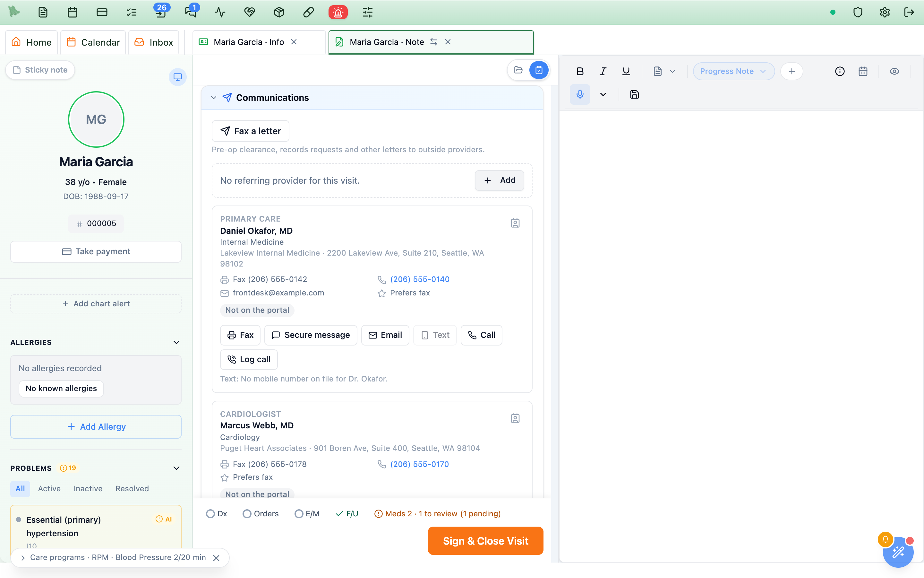
Task: Collapse the Allergies section
Action: 176,342
